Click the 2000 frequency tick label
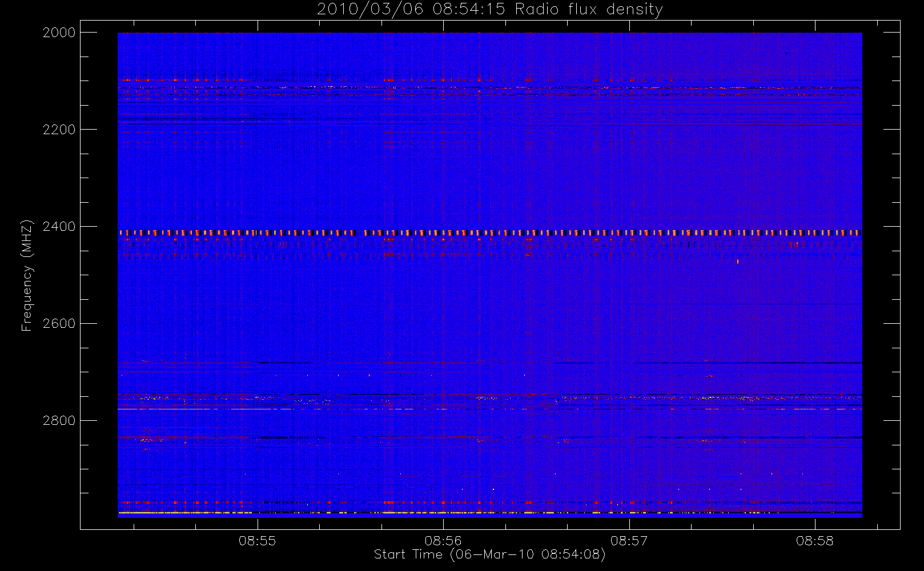This screenshot has height=571, width=924. [59, 33]
